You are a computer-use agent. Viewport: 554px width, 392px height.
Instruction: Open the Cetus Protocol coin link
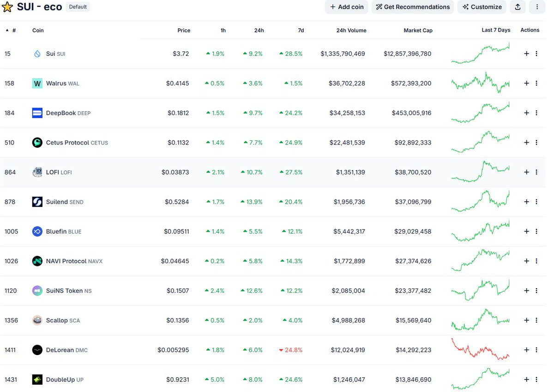[77, 143]
